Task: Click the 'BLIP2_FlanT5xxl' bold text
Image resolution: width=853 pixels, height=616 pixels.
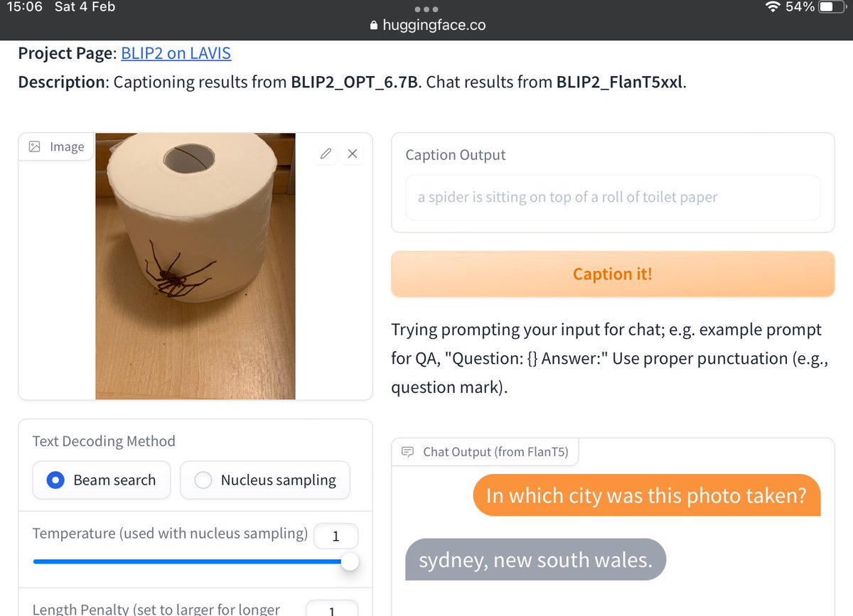Action: pos(620,82)
